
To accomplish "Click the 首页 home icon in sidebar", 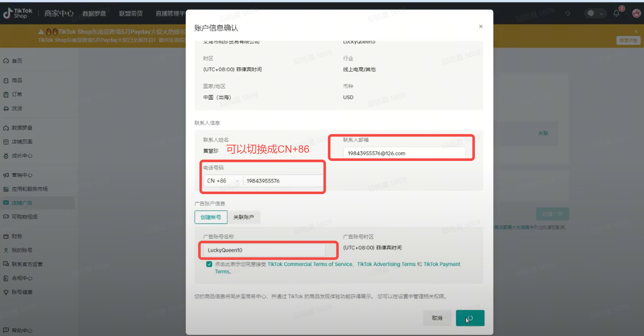I will click(x=6, y=61).
